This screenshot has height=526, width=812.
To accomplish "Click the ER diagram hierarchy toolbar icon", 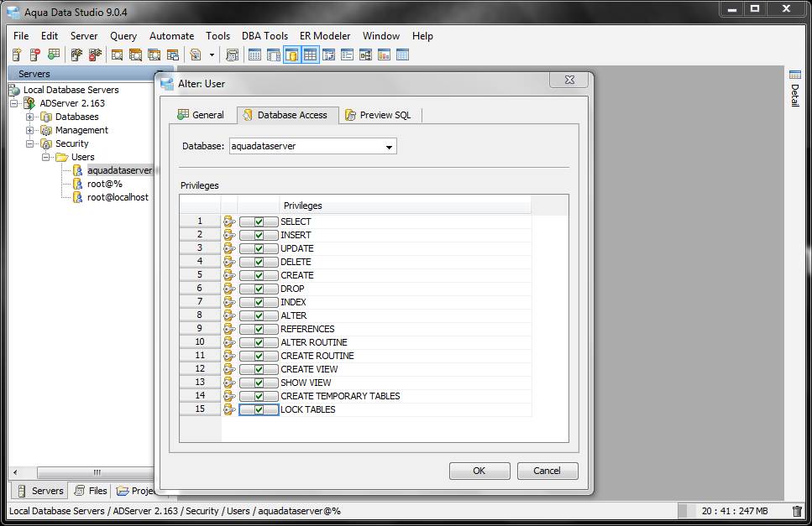I will pyautogui.click(x=365, y=55).
